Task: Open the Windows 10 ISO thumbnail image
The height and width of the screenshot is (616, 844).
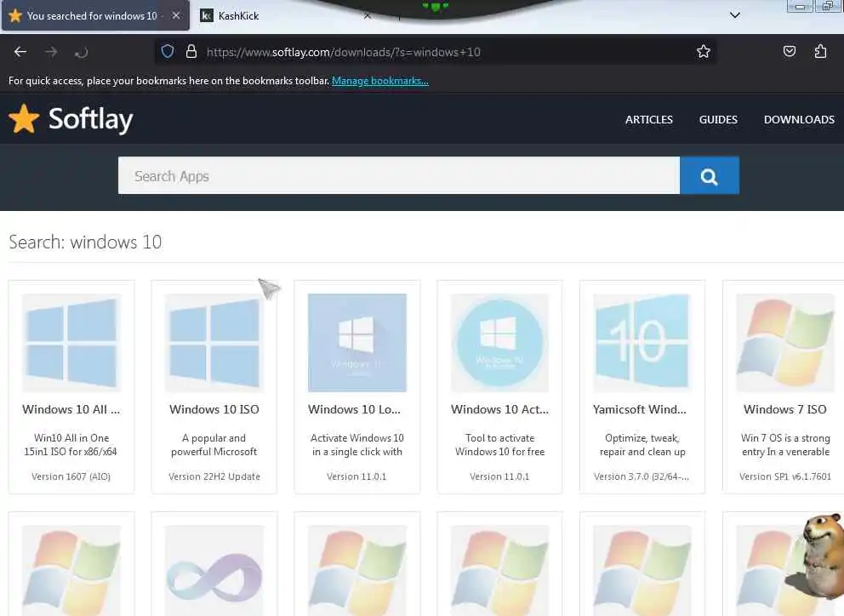Action: pyautogui.click(x=214, y=343)
